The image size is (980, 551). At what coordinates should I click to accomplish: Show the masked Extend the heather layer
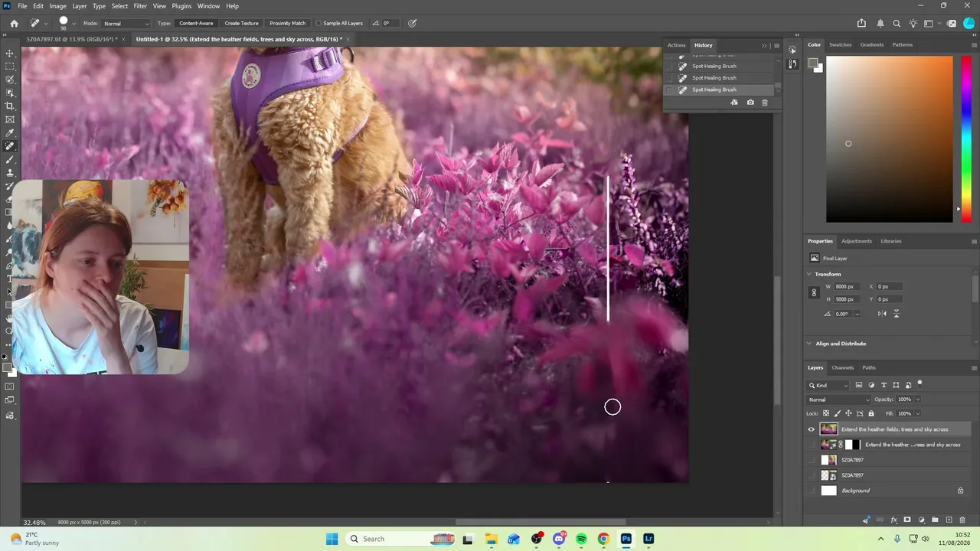(812, 445)
